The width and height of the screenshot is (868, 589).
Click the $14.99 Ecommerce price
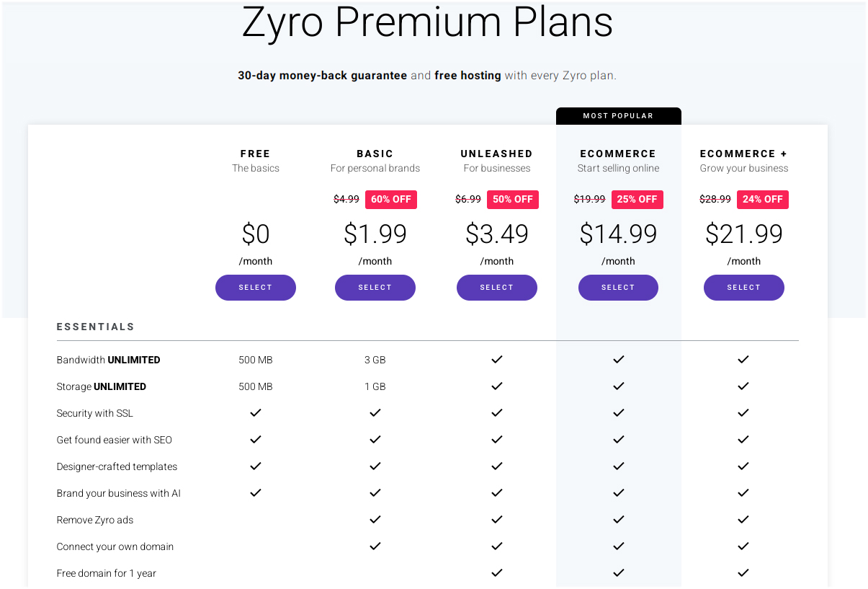618,234
